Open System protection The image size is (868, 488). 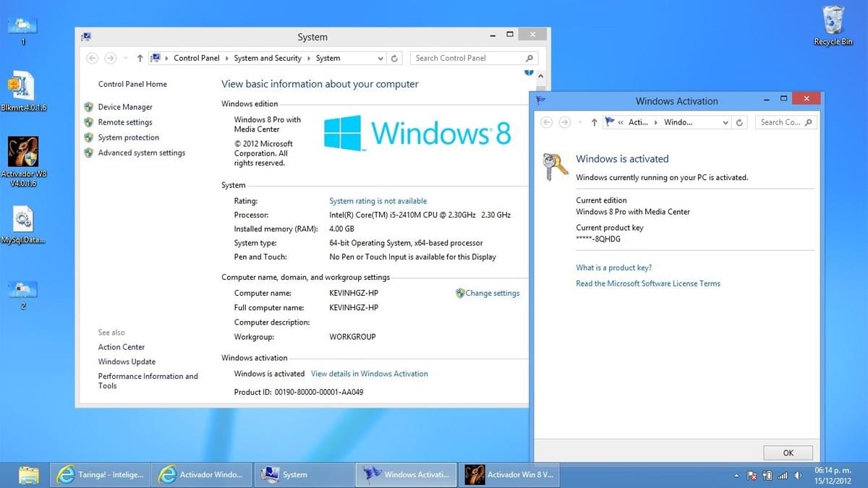[x=129, y=137]
